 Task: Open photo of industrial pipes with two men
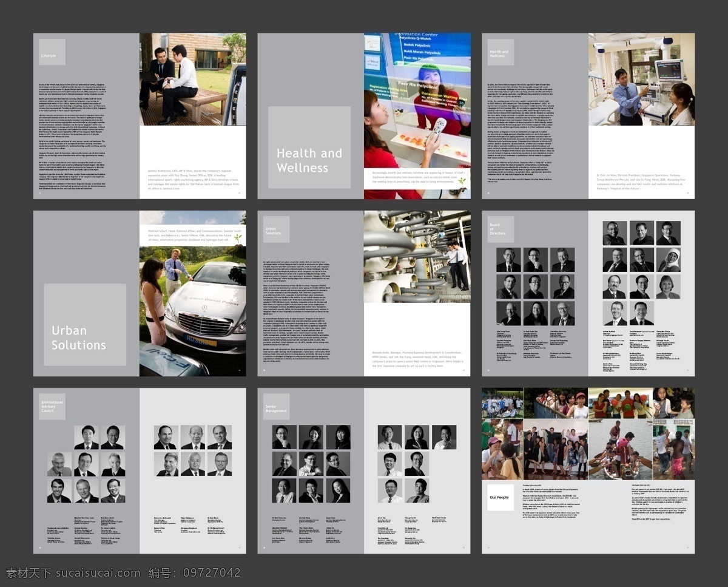417,257
